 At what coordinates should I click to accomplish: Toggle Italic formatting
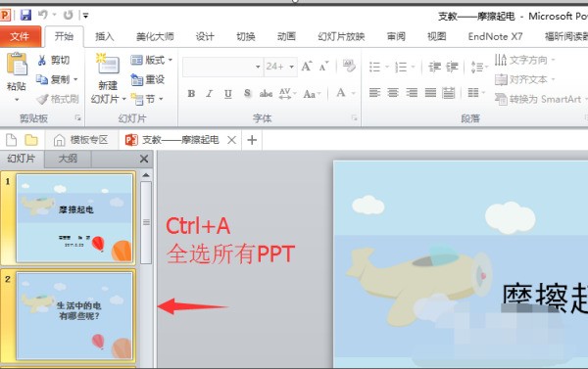tap(210, 93)
